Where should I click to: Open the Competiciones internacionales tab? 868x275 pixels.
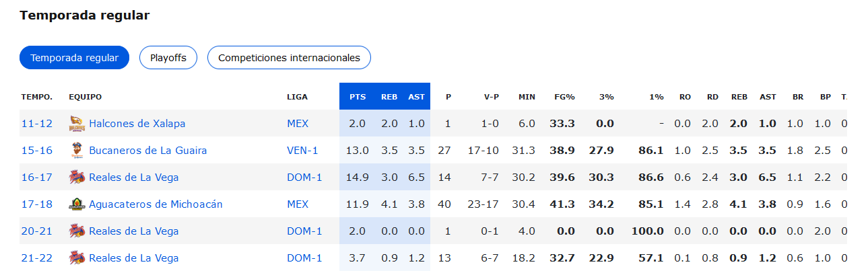(x=289, y=58)
